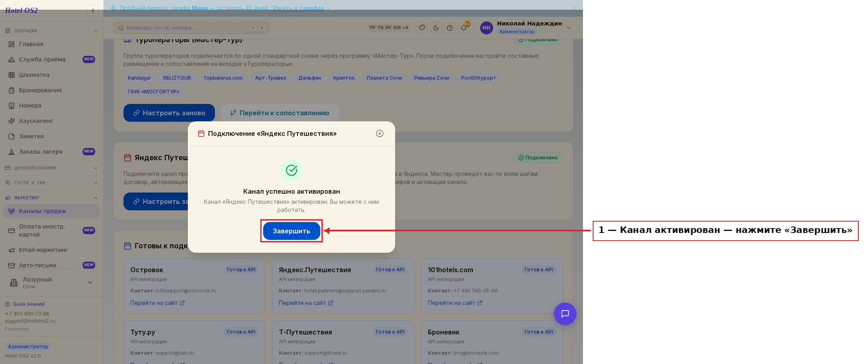This screenshot has height=364, width=868.
Task: Click the ГАУК «МОСГОРТУР» tag
Action: click(153, 92)
